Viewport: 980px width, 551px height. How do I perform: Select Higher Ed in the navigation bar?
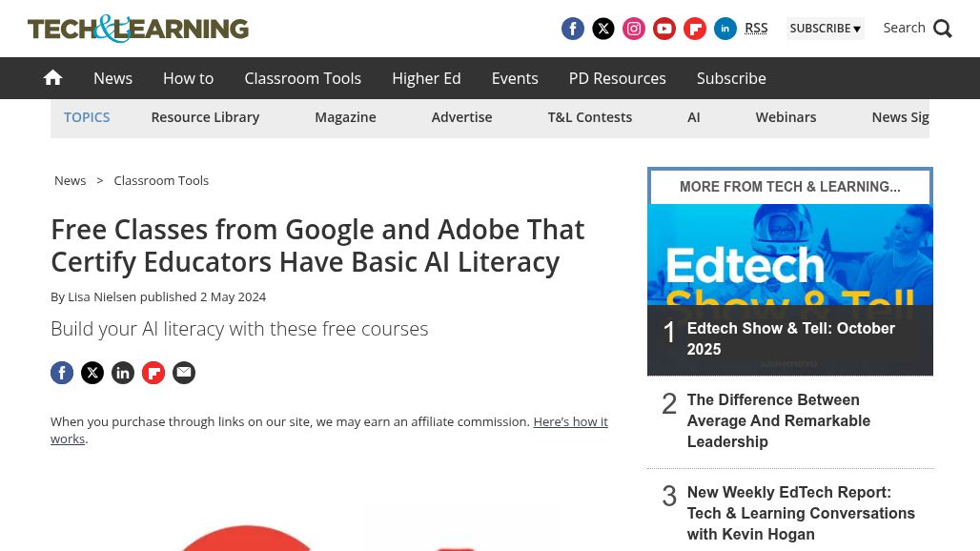tap(426, 78)
